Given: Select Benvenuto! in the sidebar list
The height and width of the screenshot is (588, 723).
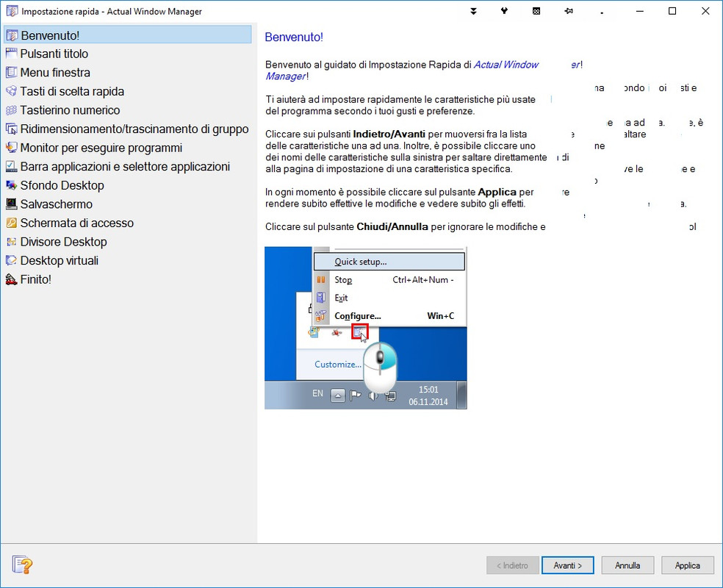Looking at the screenshot, I should point(128,35).
